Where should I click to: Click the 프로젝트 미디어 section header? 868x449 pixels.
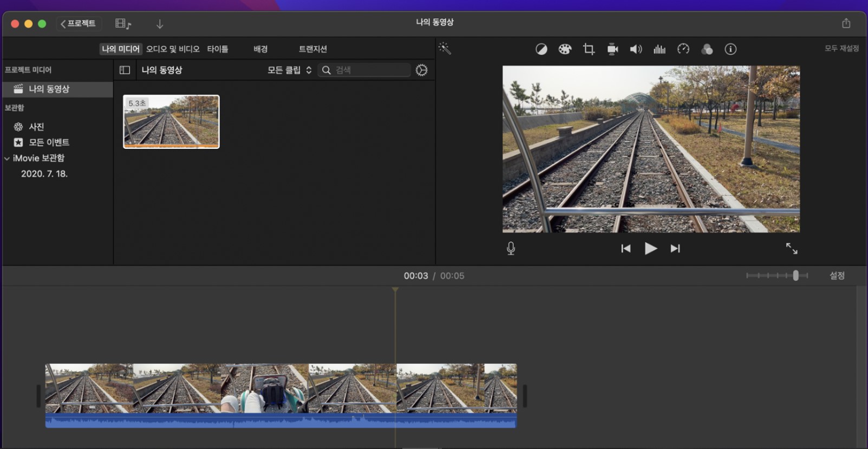28,70
